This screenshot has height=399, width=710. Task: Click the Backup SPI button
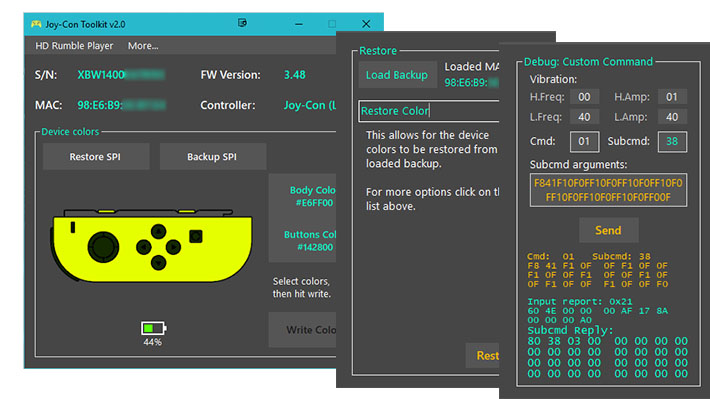click(212, 157)
